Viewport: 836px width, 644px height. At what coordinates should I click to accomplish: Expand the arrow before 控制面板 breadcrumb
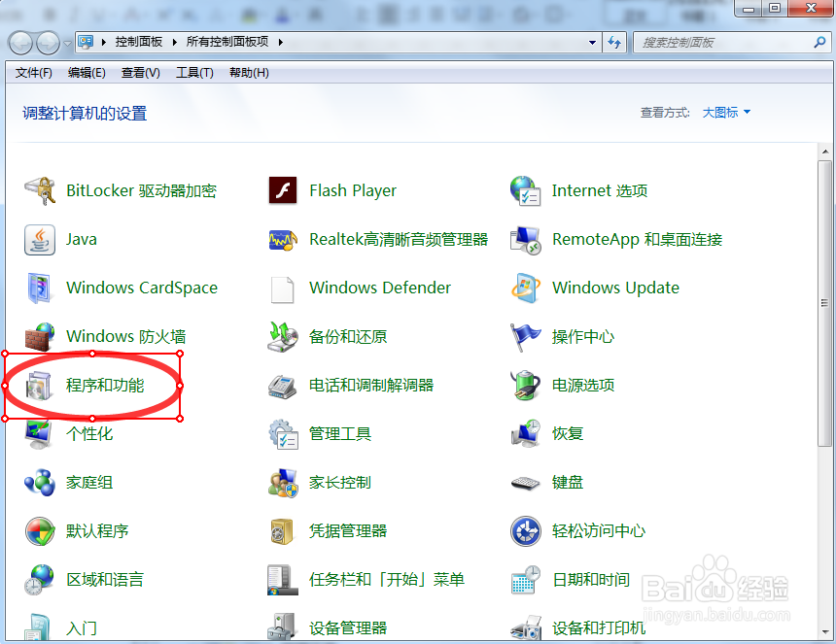coord(104,42)
